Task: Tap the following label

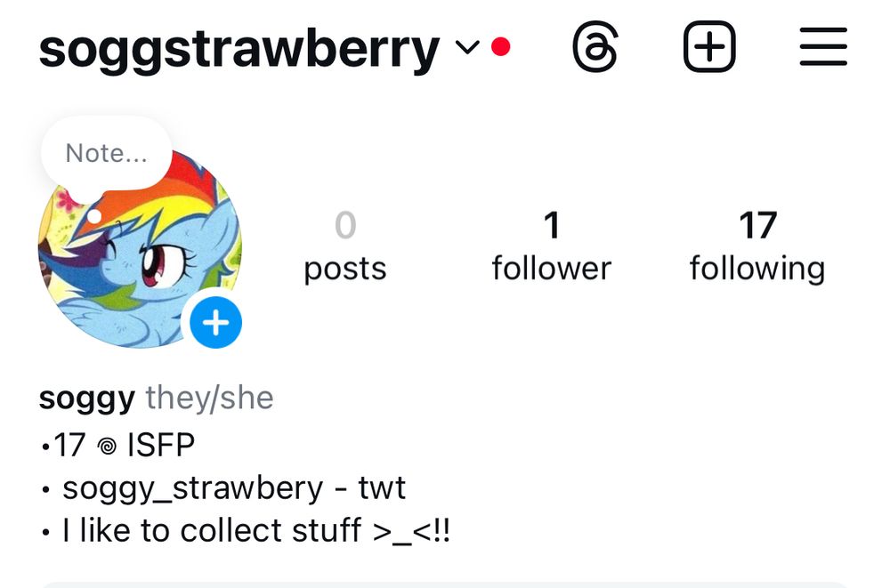Action: click(x=757, y=270)
